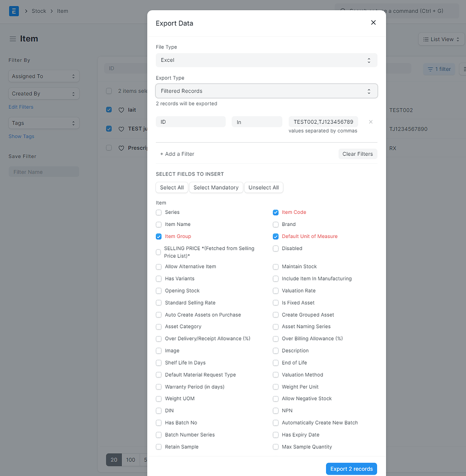
Task: Remove the ID filter with the X icon
Action: pos(370,122)
